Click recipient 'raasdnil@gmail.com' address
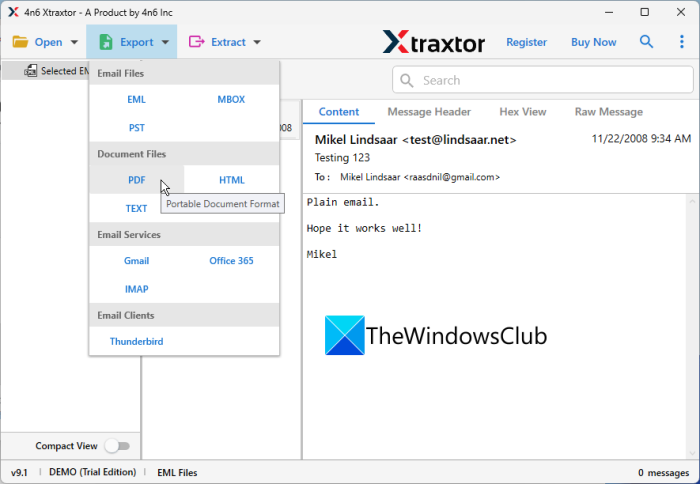 [452, 177]
